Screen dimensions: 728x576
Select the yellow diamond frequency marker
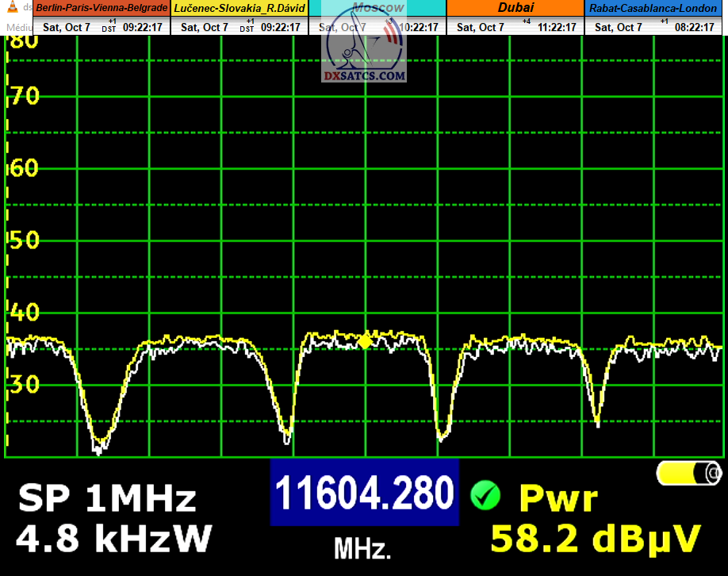[365, 340]
